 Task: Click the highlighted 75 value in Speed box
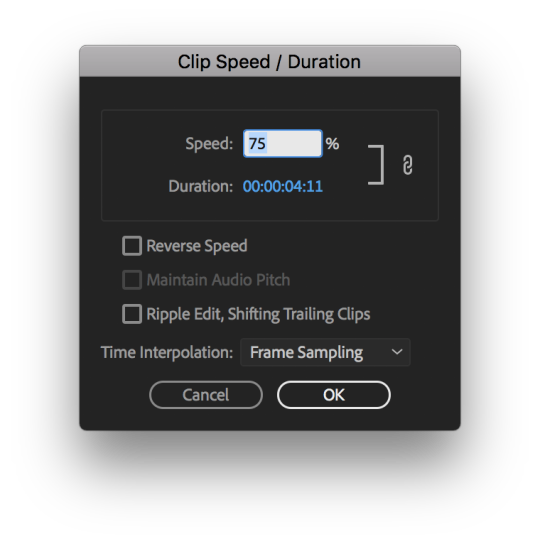(x=257, y=144)
